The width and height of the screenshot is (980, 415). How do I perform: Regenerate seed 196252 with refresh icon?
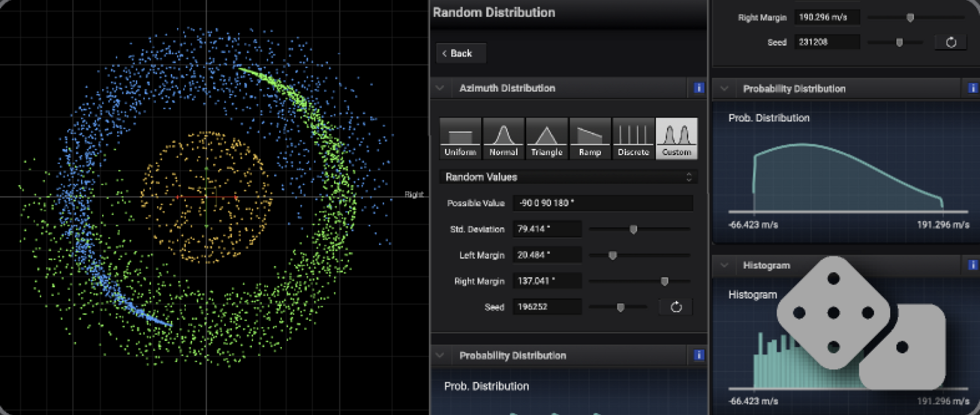tap(676, 307)
